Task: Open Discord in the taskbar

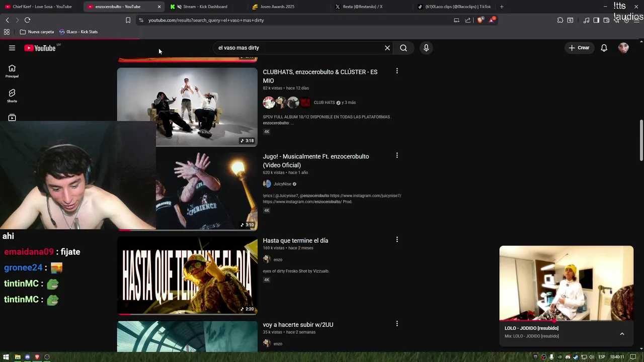Action: 27,357
